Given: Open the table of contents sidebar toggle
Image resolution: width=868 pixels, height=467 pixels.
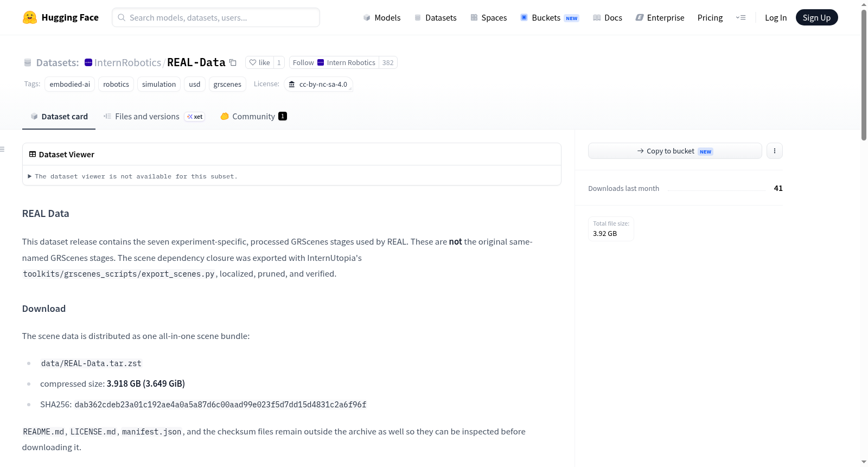Looking at the screenshot, I should tap(2, 149).
